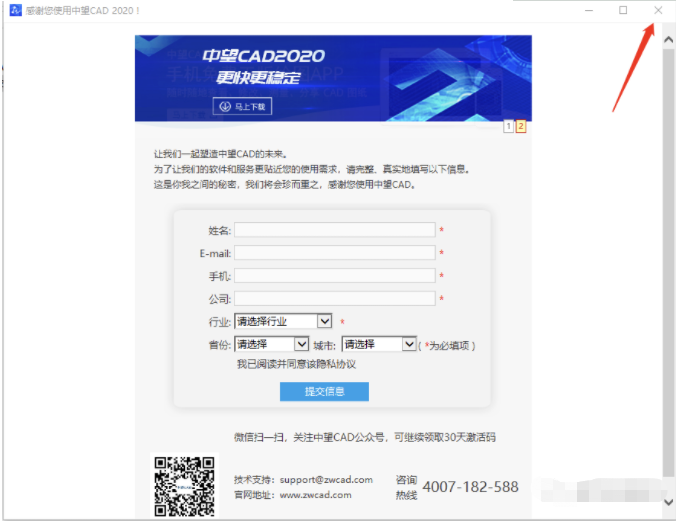Open the 城市 city dropdown

pyautogui.click(x=379, y=344)
